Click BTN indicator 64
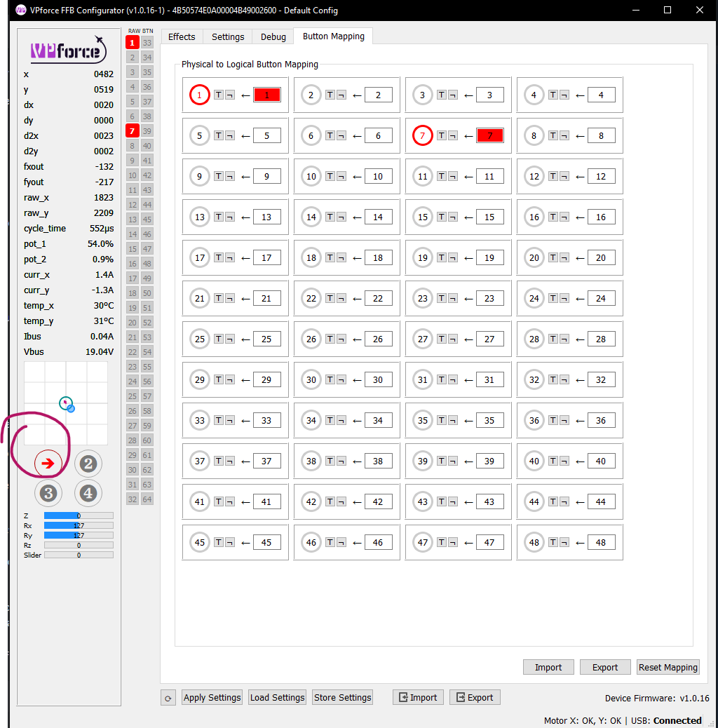Viewport: 718px width, 728px height. click(x=147, y=499)
